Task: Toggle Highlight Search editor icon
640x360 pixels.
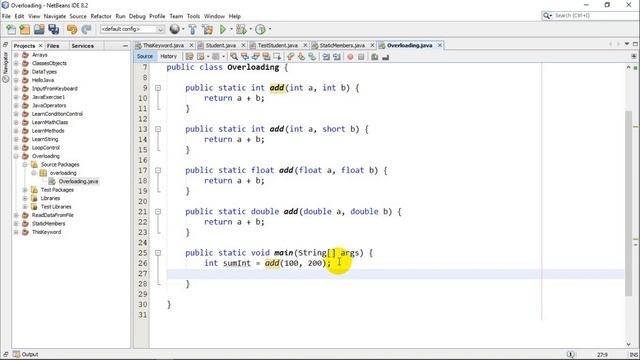Action: pos(266,57)
